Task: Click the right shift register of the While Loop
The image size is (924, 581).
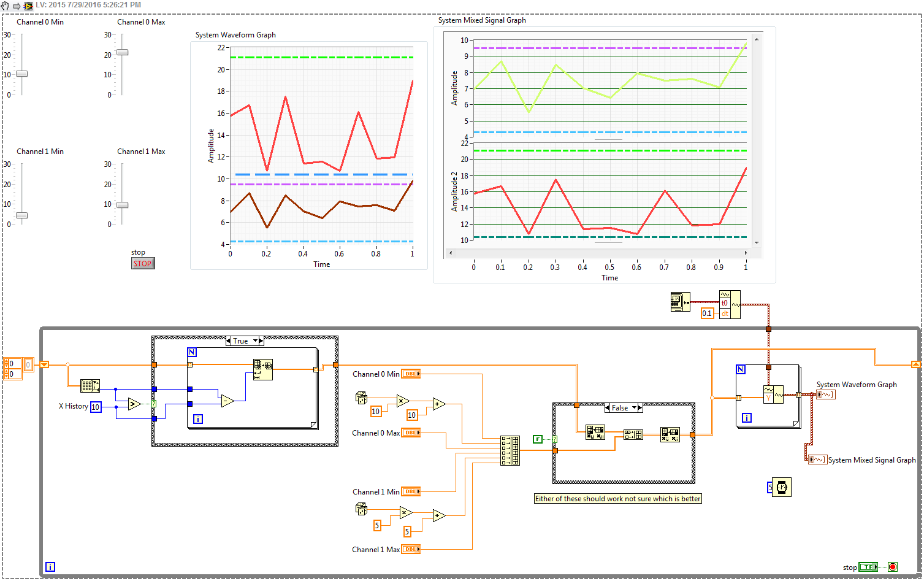Action: (x=916, y=364)
